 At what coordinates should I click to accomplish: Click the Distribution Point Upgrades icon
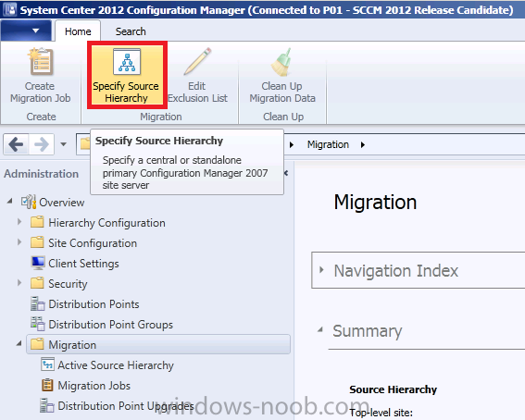tap(47, 405)
